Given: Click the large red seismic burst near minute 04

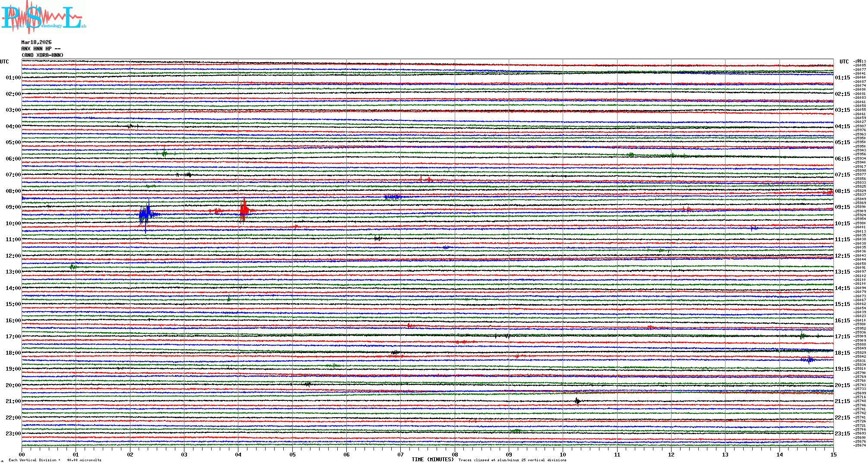Looking at the screenshot, I should 244,210.
